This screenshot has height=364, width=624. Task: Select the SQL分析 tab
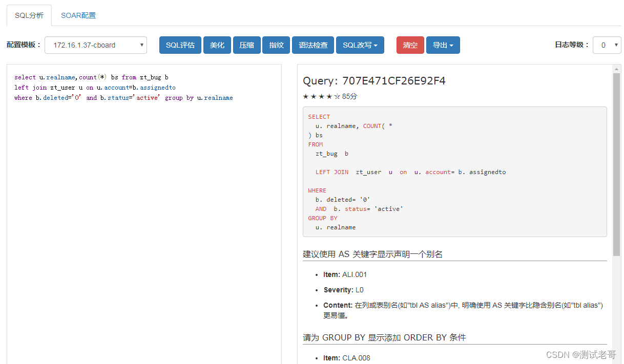[x=29, y=15]
